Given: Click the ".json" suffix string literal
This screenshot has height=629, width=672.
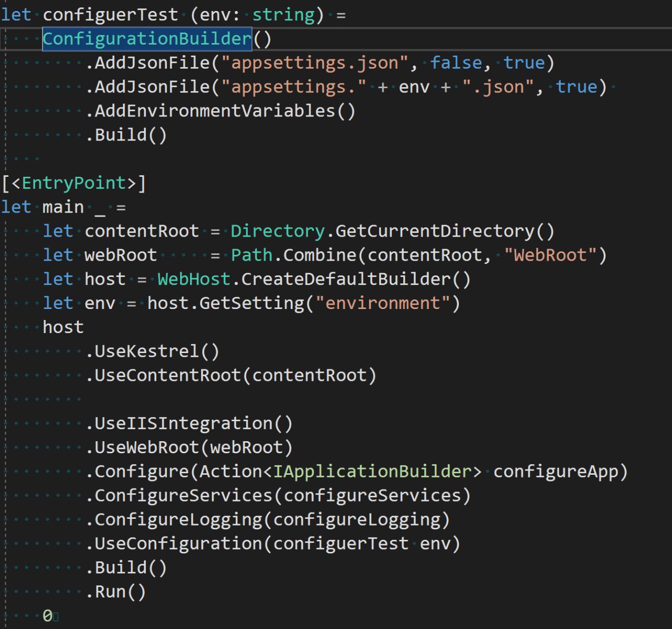Looking at the screenshot, I should click(x=498, y=87).
